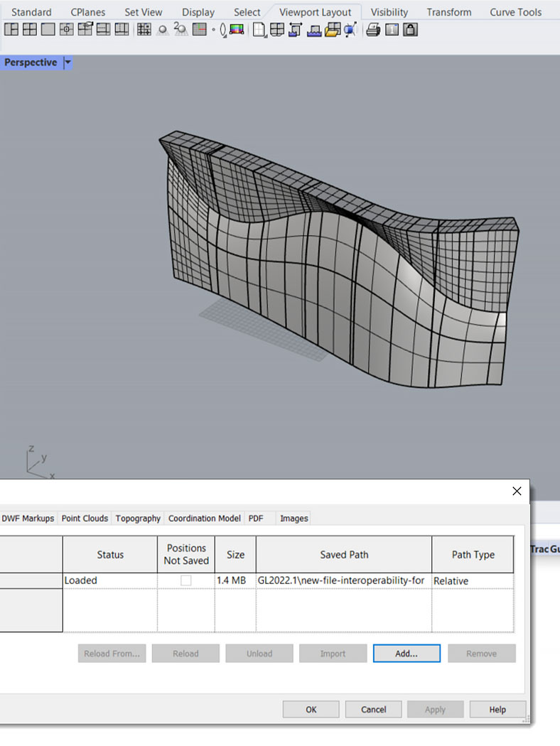
Task: Click the maximized single viewport layout icon
Action: 48,30
